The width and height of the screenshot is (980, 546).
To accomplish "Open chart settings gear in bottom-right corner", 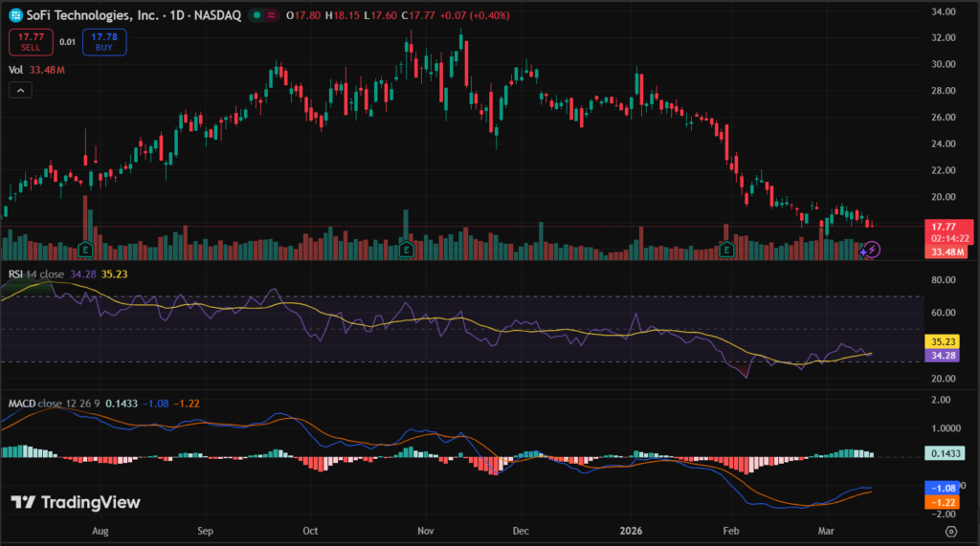I will tap(950, 530).
